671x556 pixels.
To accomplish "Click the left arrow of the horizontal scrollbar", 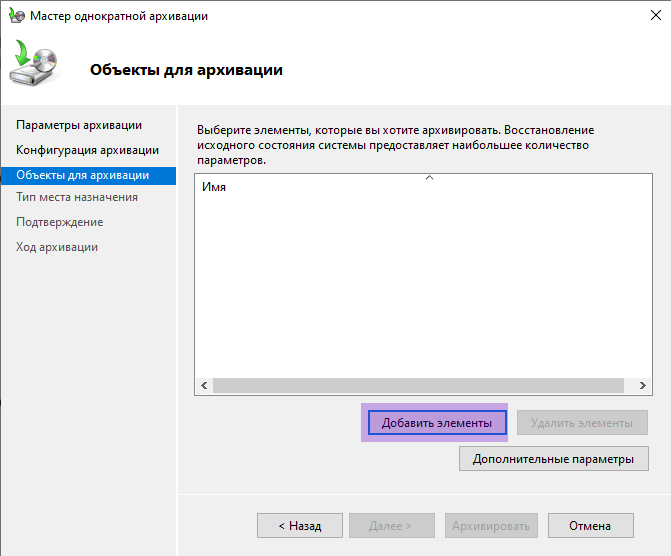I will pyautogui.click(x=204, y=385).
